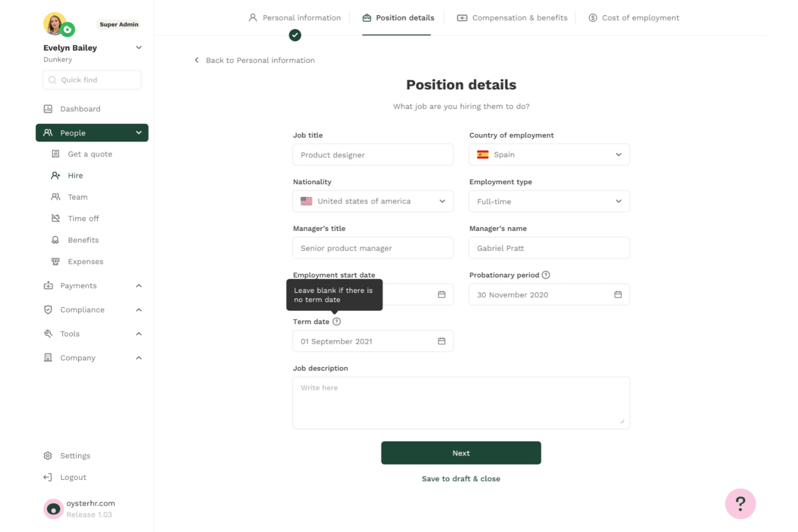Click the Benefits badge icon
The height and width of the screenshot is (532, 798).
pos(56,240)
